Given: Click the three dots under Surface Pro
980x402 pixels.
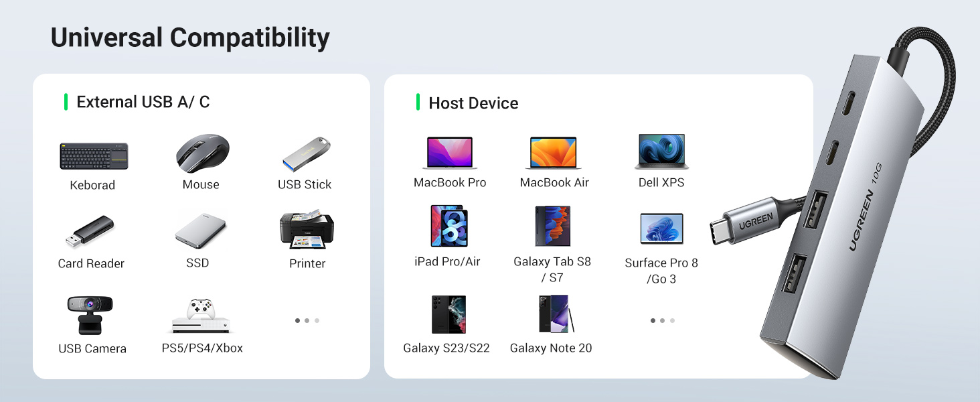Looking at the screenshot, I should [x=662, y=320].
